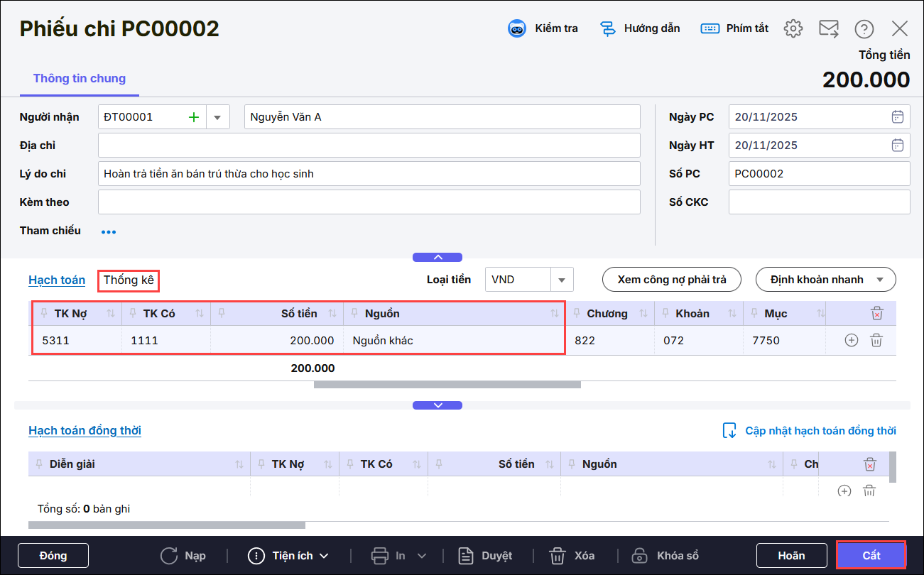This screenshot has height=575, width=924.
Task: Open the help question mark icon
Action: 864,28
